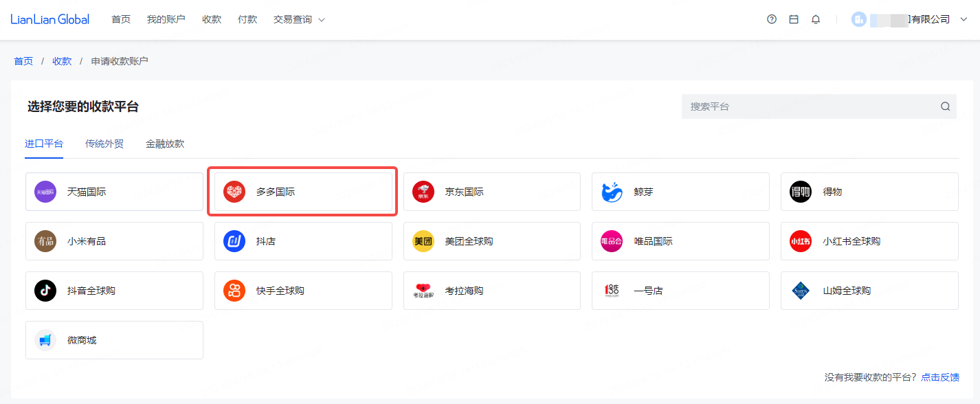Click the LianLian Global logo
The height and width of the screenshot is (404, 980).
pyautogui.click(x=50, y=19)
